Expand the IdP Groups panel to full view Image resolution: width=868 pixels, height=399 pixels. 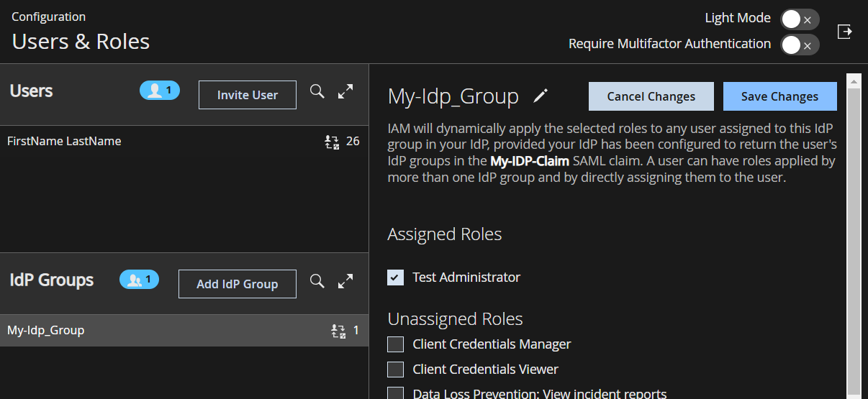pos(346,281)
